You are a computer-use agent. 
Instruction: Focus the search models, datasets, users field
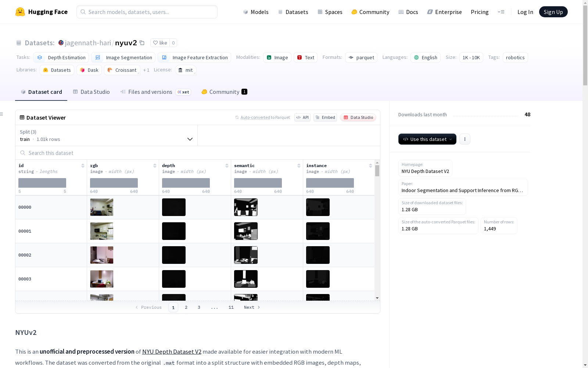pos(147,12)
